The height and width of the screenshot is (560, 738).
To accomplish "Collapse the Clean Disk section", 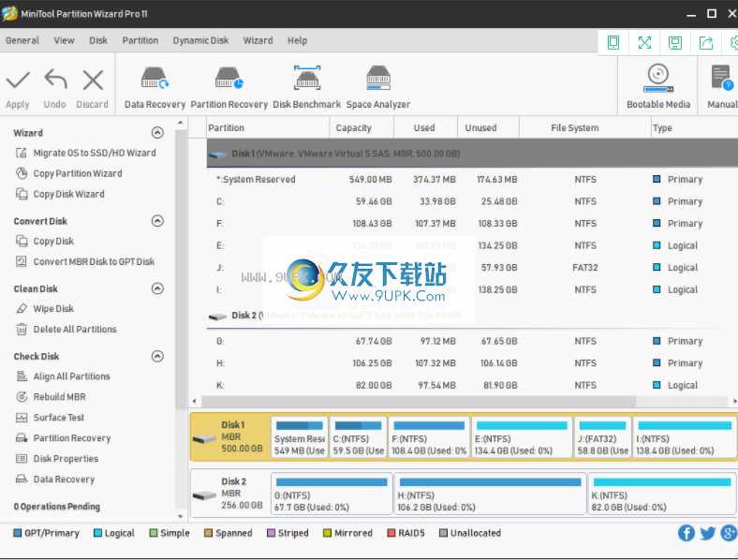I will click(157, 288).
